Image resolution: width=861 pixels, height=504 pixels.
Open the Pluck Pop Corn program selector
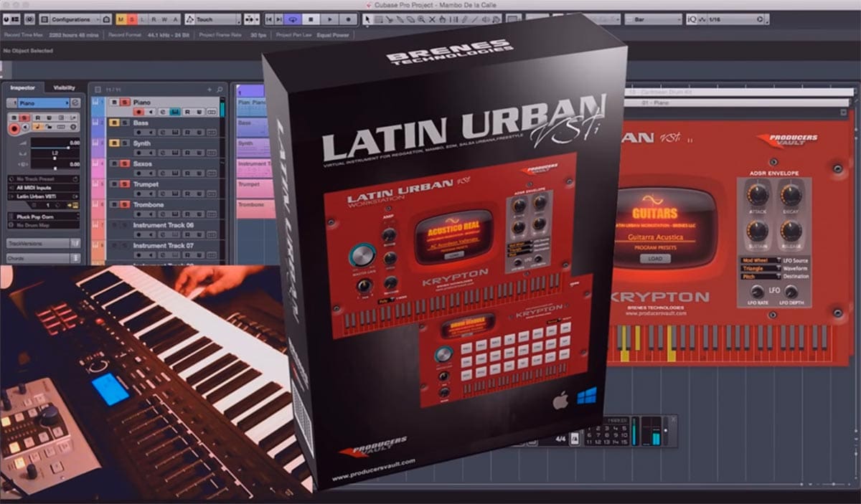(x=43, y=215)
